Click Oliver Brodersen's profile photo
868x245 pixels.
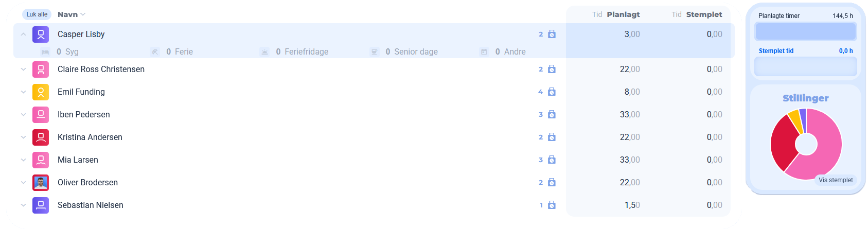click(41, 183)
